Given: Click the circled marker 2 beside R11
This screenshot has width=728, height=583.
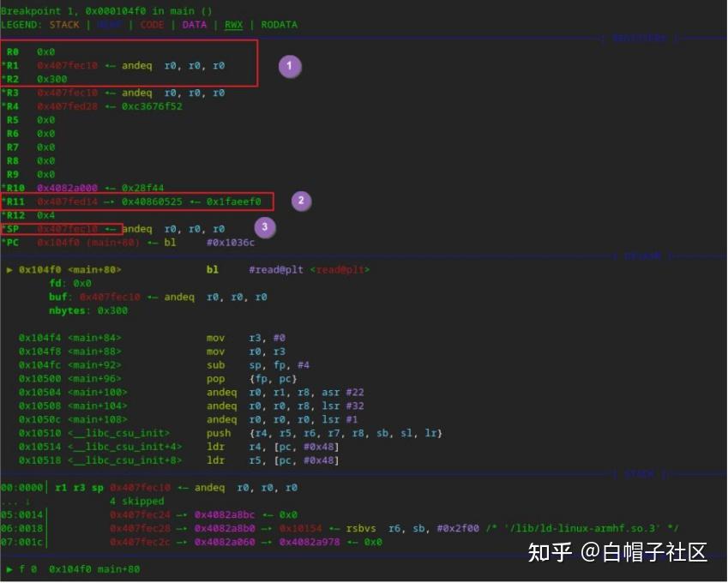Looking at the screenshot, I should tap(301, 201).
